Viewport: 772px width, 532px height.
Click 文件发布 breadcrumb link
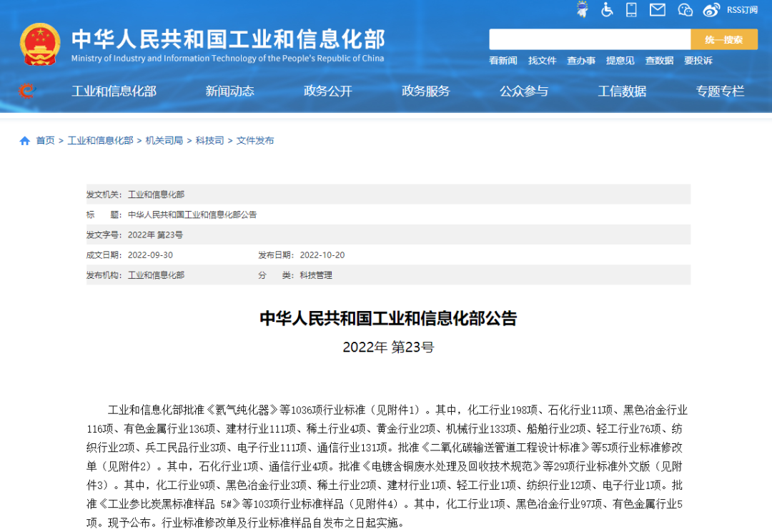coord(255,141)
